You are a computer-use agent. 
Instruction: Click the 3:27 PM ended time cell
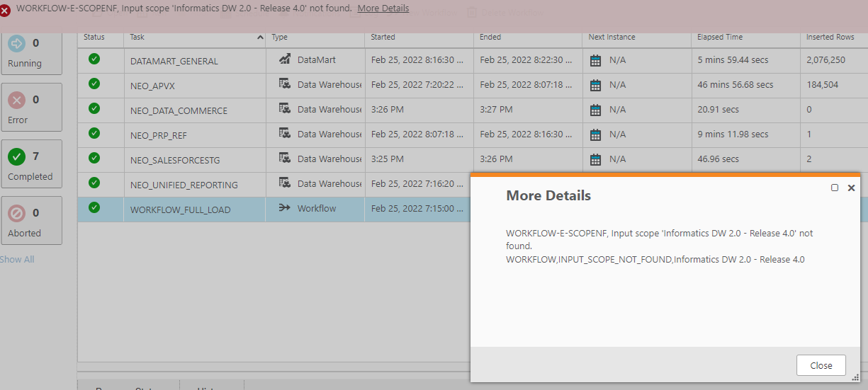coord(496,110)
